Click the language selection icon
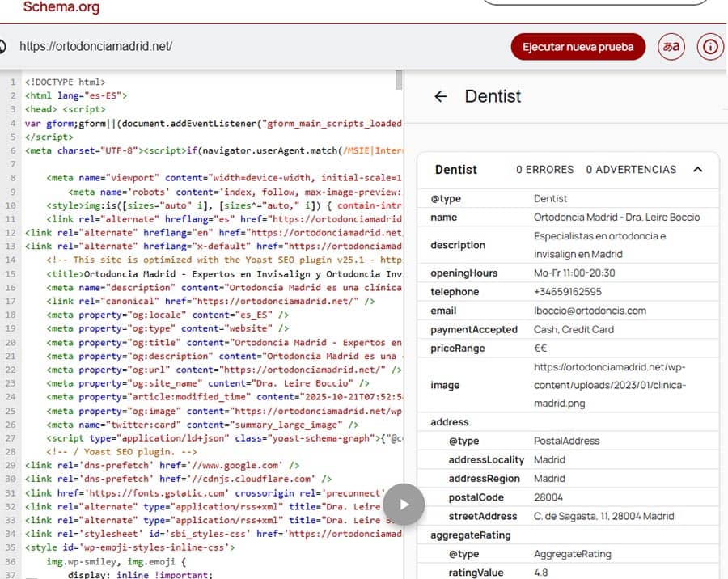The width and height of the screenshot is (728, 579). pos(671,46)
